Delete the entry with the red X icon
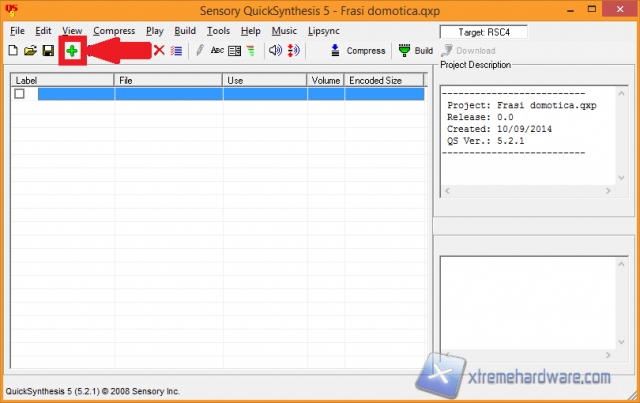The height and width of the screenshot is (403, 640). [x=159, y=50]
